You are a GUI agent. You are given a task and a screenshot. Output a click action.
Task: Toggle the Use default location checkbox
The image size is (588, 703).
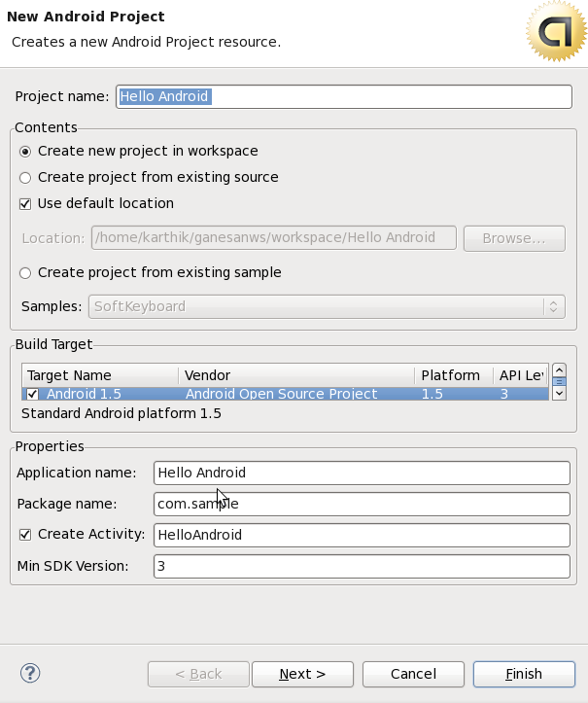click(x=26, y=204)
